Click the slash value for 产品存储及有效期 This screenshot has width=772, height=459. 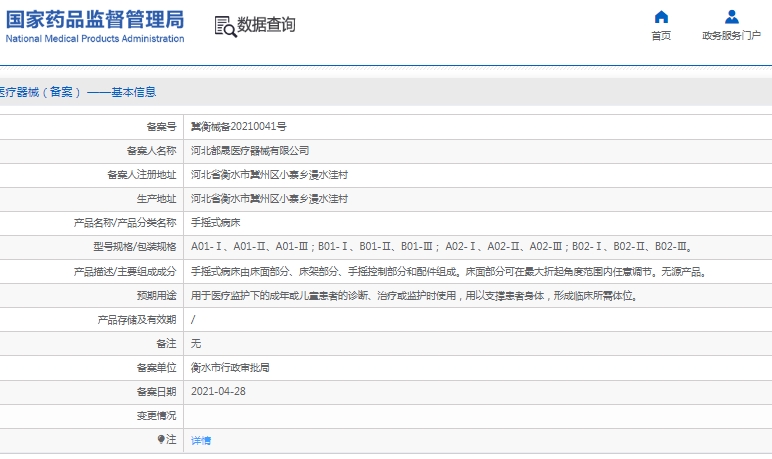click(x=193, y=320)
